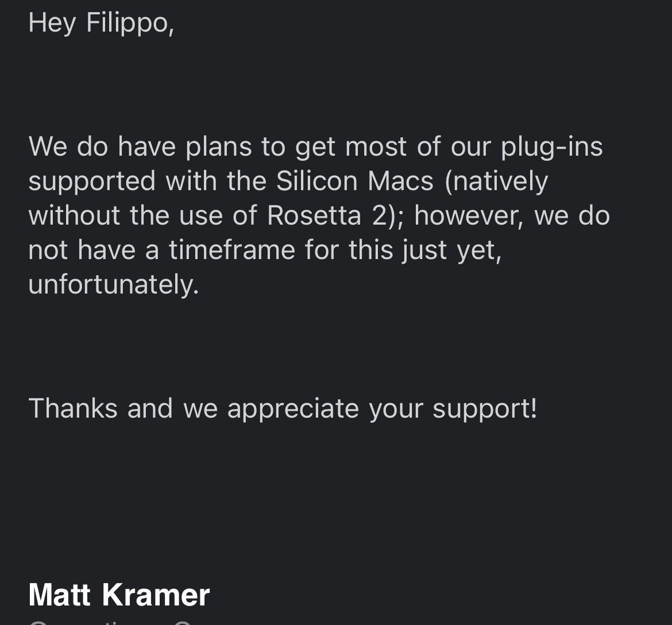
Task: Click the word "We" starting the paragraph
Action: (x=48, y=146)
